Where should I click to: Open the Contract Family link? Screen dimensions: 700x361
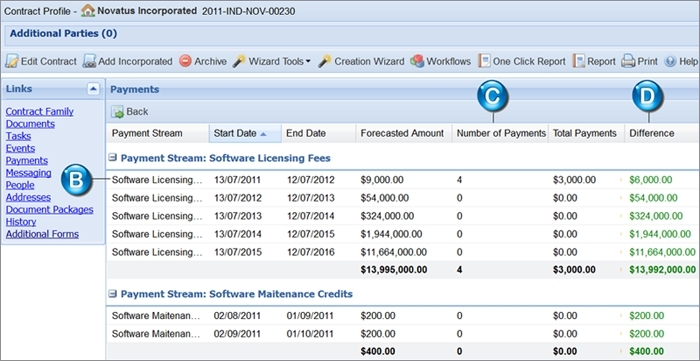pos(40,112)
